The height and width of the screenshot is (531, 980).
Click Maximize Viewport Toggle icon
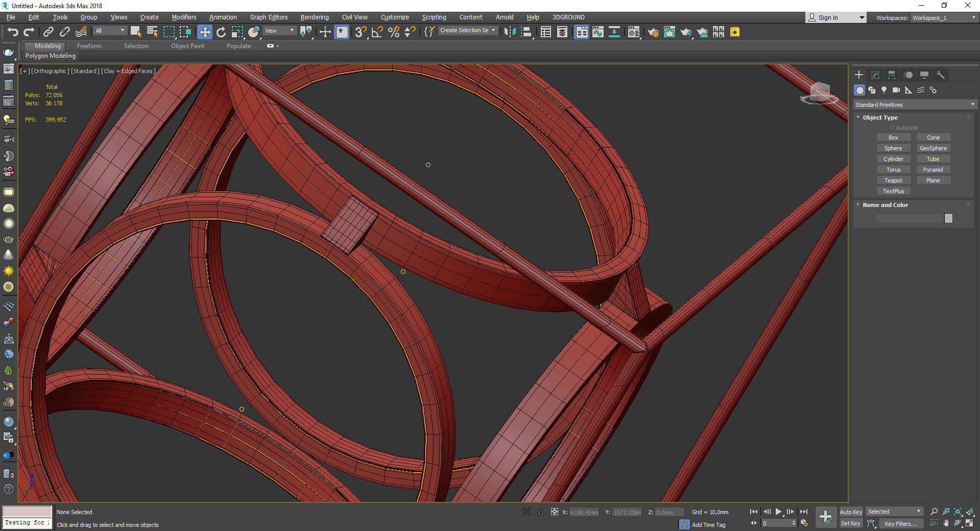tap(969, 523)
